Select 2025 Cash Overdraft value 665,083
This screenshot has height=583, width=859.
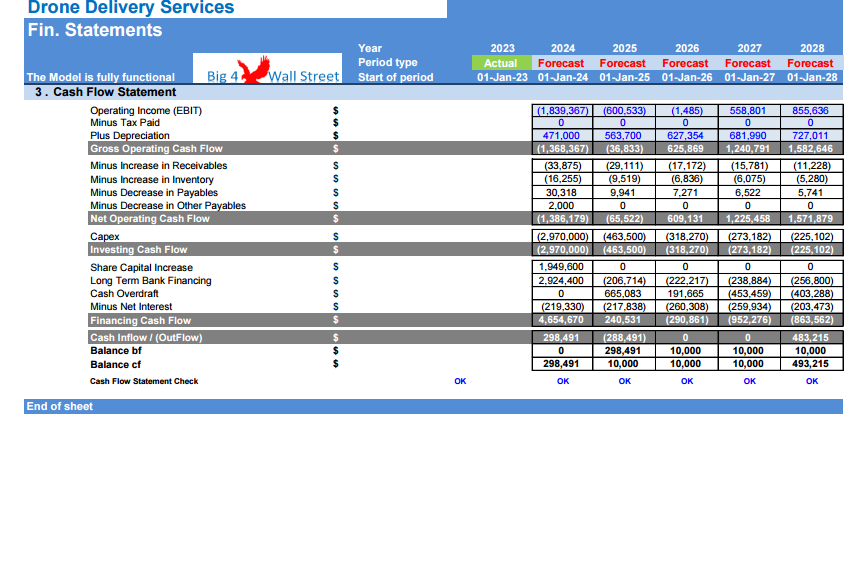[623, 294]
